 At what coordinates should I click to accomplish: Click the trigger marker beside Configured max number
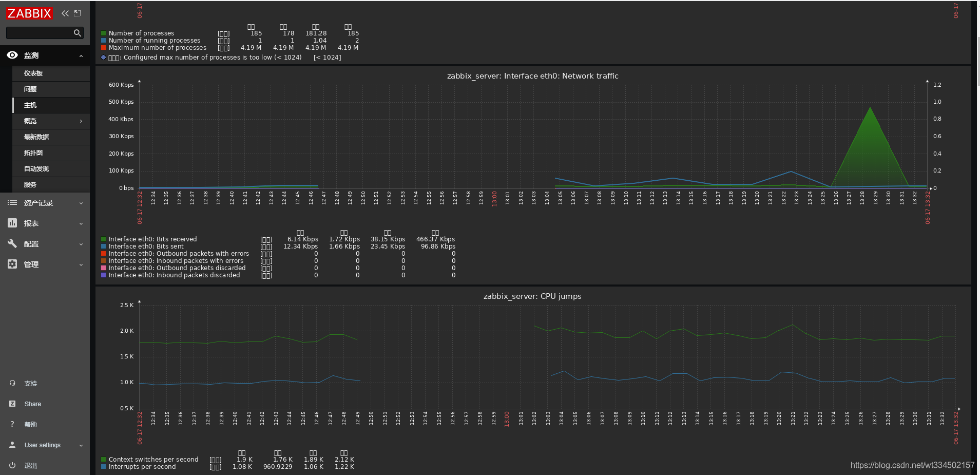(104, 58)
